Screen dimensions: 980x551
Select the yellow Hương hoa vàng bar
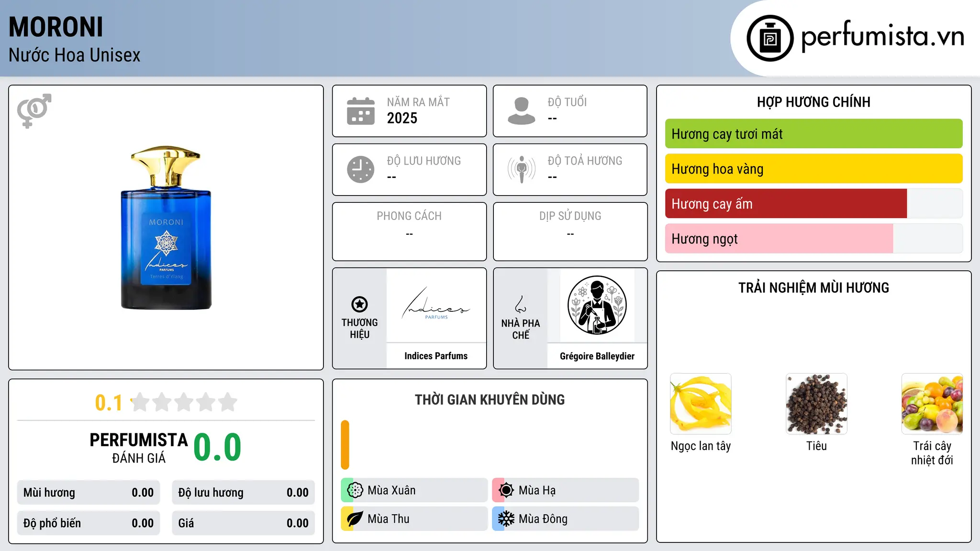(x=813, y=169)
